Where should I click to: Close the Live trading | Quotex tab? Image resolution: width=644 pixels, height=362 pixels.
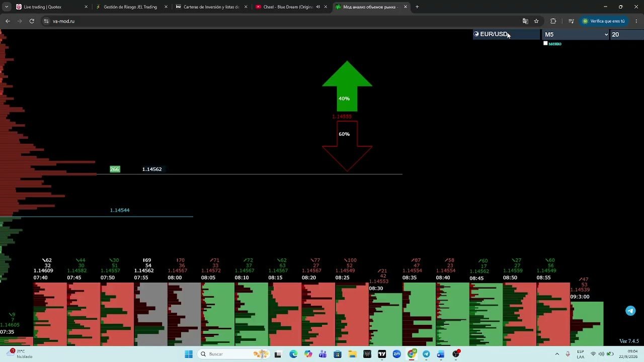click(86, 7)
